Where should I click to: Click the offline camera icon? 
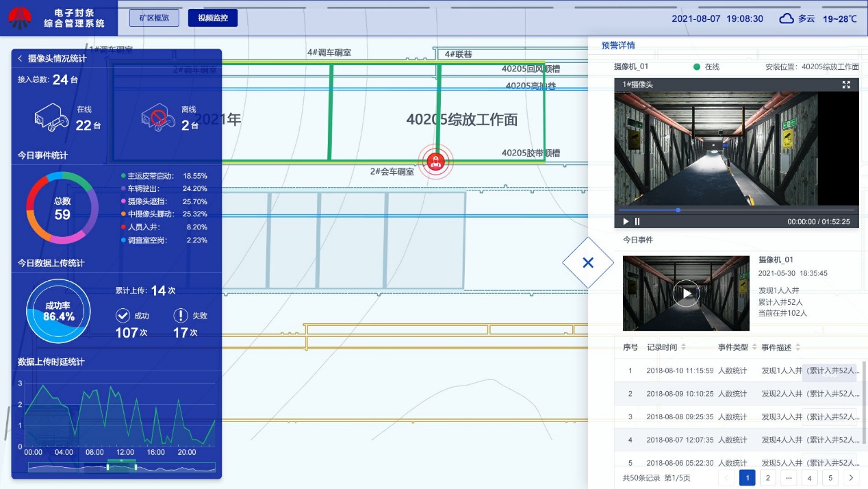[155, 117]
